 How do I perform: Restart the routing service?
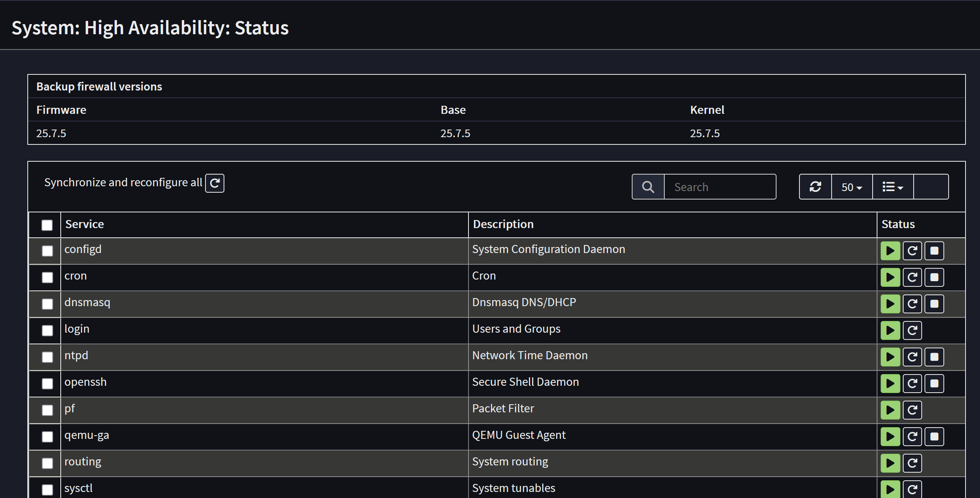(912, 463)
